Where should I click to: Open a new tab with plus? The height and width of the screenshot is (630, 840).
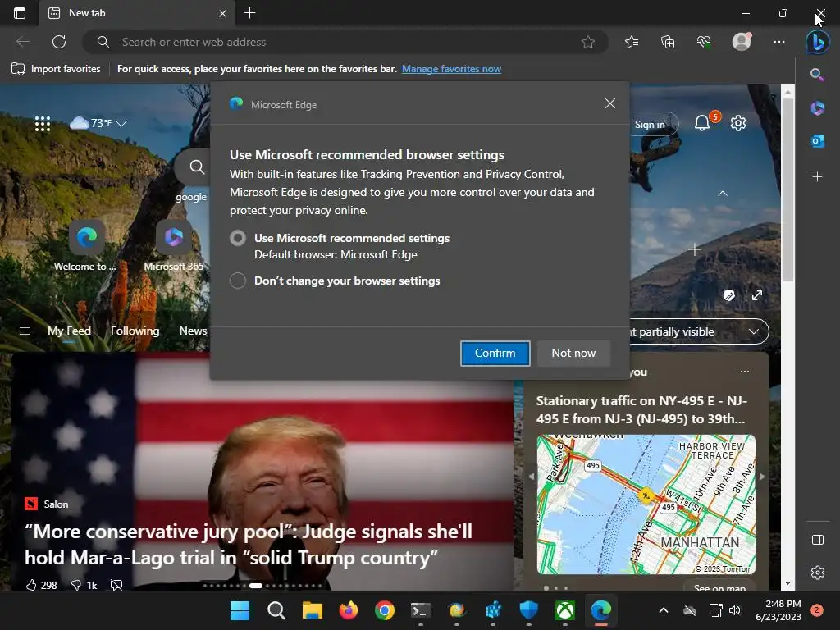coord(249,13)
